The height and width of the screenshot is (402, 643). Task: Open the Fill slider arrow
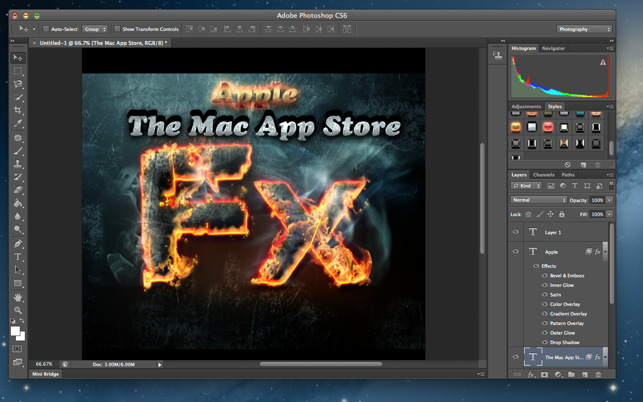coord(609,214)
